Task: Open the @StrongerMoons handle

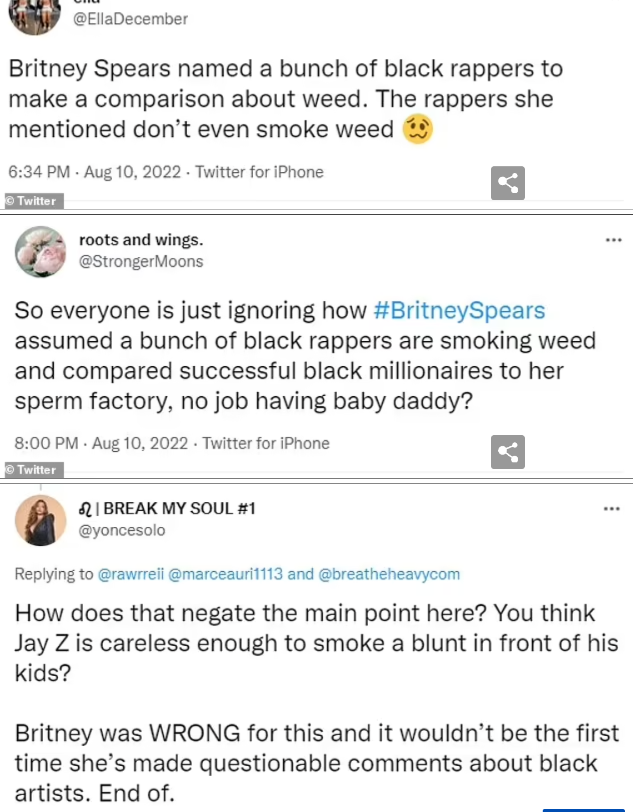Action: tap(140, 261)
